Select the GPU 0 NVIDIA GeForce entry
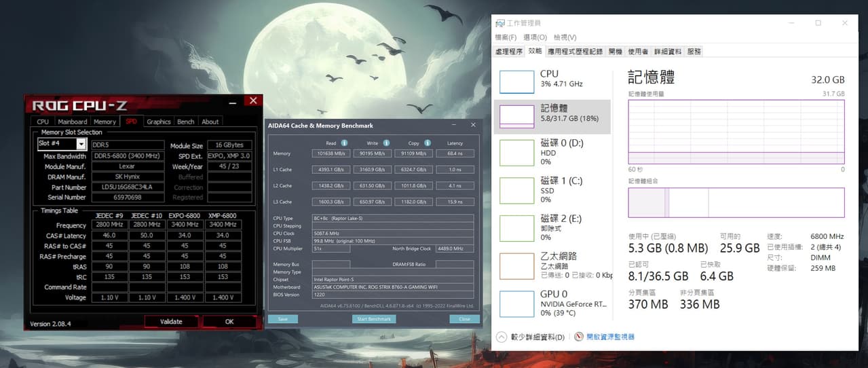Screen dimensions: 868x368 pos(552,303)
